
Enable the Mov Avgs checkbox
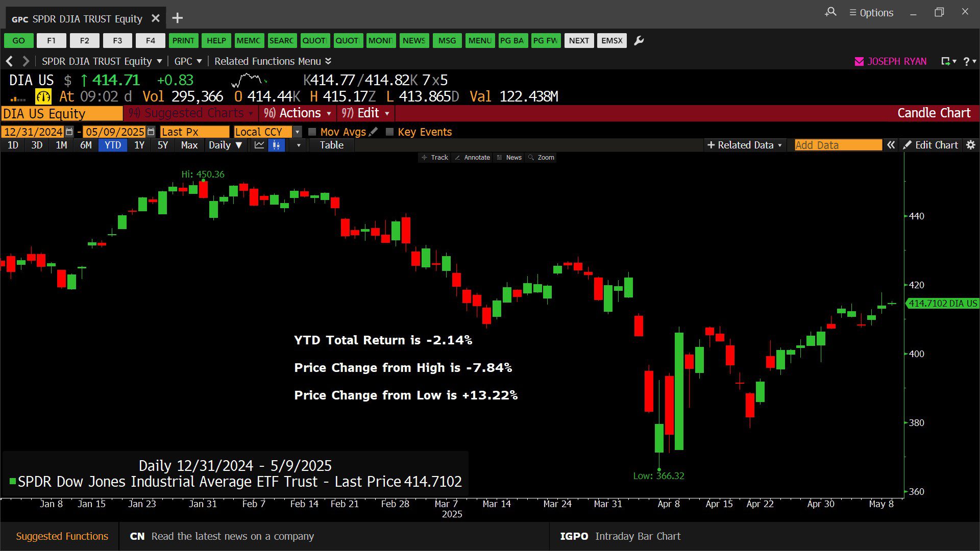point(312,132)
